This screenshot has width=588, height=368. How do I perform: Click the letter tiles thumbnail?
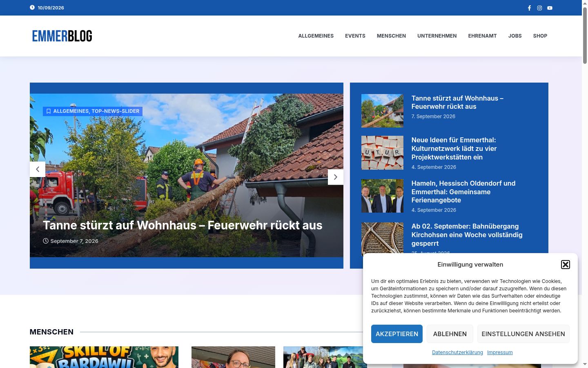[382, 153]
